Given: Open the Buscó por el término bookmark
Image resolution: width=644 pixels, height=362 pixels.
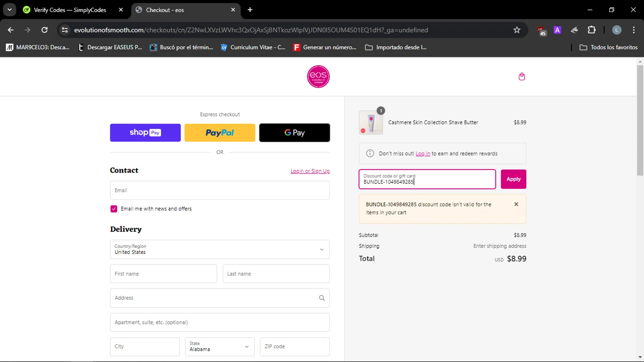Looking at the screenshot, I should point(181,47).
